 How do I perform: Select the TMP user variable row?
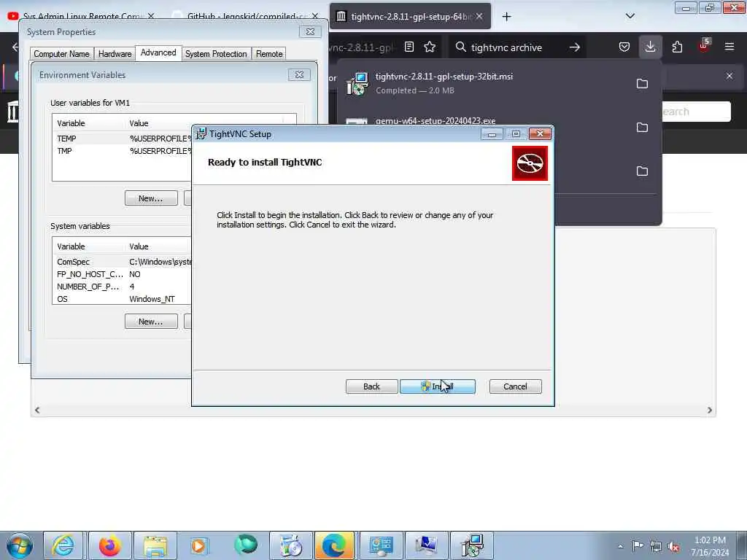point(122,151)
